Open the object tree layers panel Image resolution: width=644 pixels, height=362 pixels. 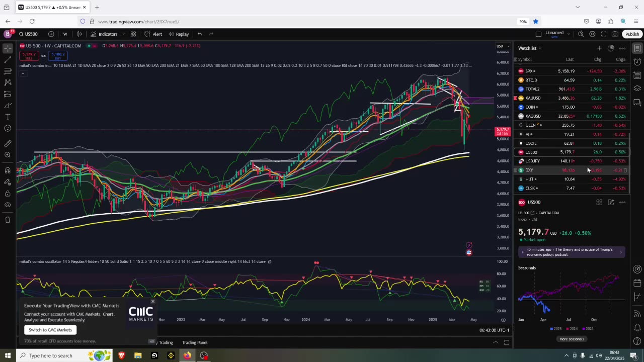point(637,89)
